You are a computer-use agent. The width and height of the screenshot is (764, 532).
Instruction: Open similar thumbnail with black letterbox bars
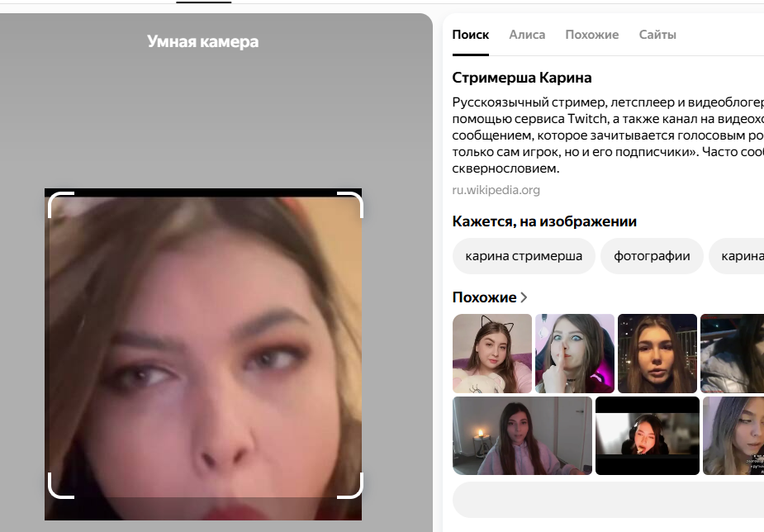click(x=647, y=435)
